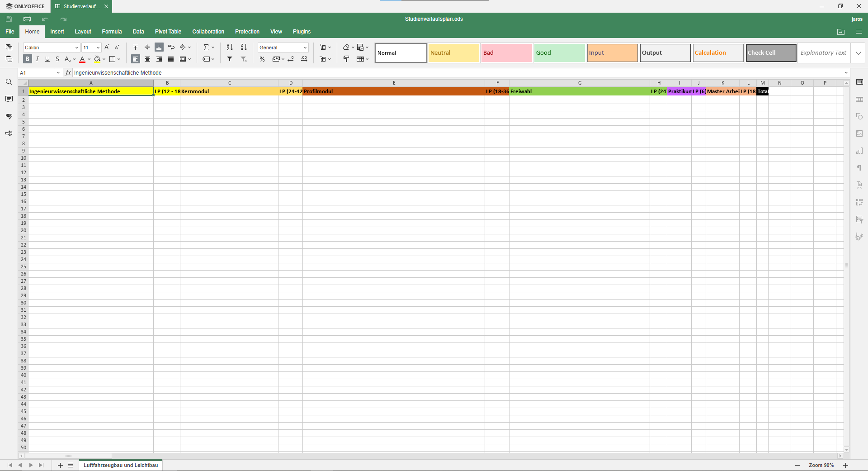
Task: Click the Copy Style paintbrush icon
Action: [346, 59]
